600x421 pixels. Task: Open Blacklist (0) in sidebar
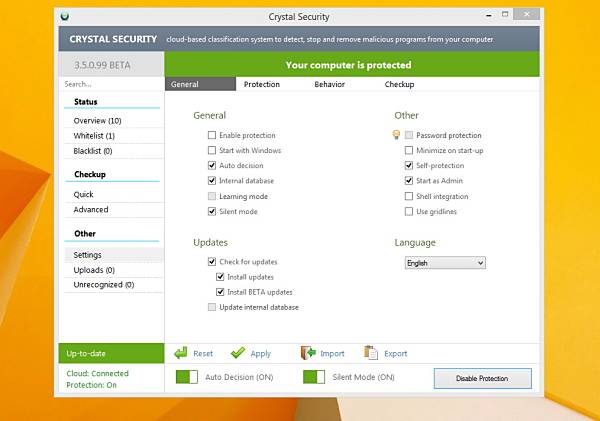[113, 151]
